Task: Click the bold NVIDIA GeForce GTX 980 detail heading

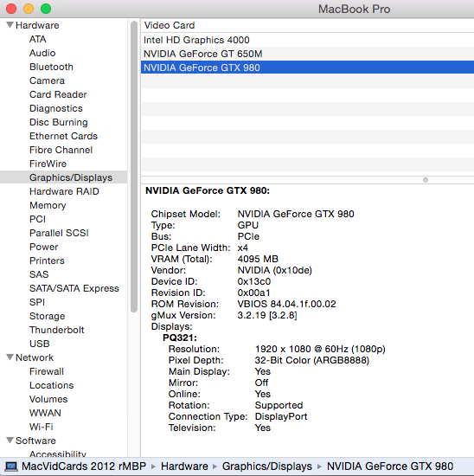Action: tap(208, 190)
